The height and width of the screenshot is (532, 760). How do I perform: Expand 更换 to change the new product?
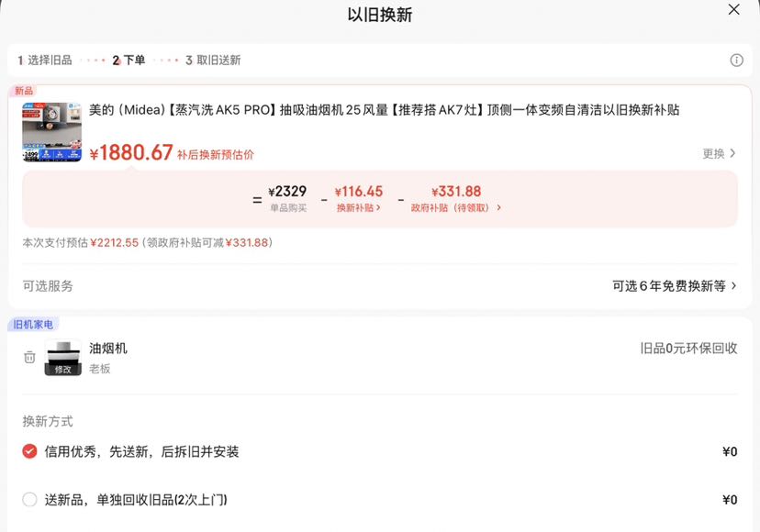coord(720,153)
